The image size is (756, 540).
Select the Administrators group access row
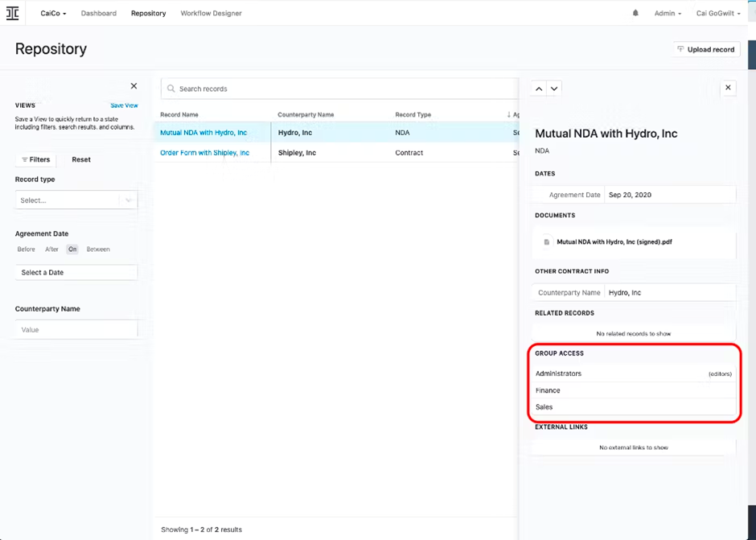pyautogui.click(x=634, y=373)
